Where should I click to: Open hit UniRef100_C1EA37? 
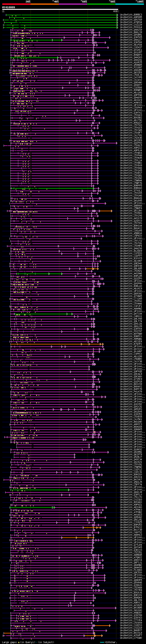131,47
